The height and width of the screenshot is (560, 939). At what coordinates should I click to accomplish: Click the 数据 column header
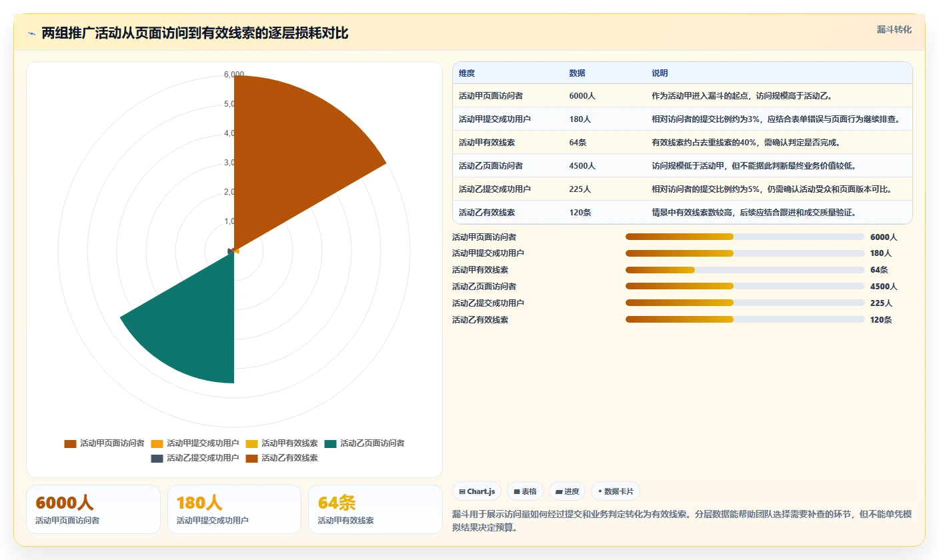pos(577,73)
